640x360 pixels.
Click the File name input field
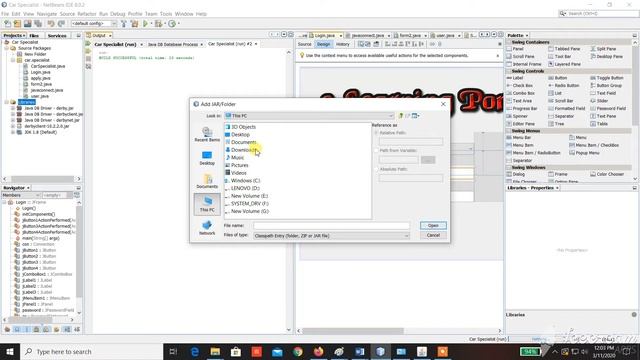pyautogui.click(x=331, y=226)
